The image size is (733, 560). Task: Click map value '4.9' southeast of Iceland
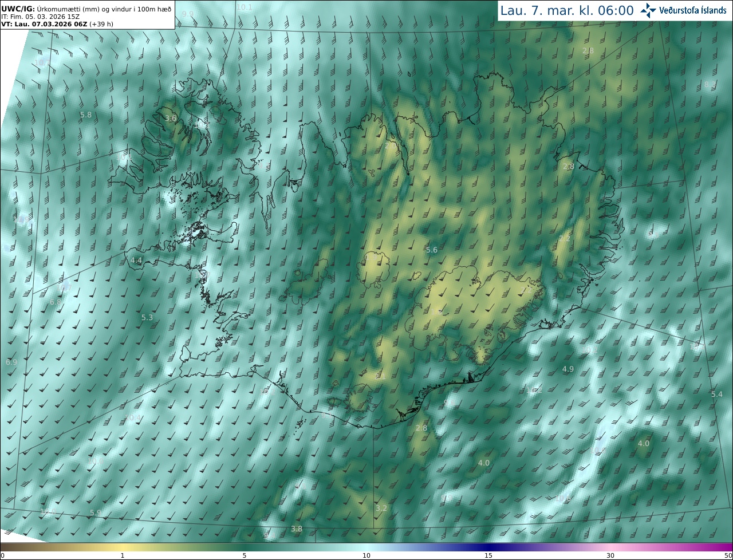click(568, 369)
